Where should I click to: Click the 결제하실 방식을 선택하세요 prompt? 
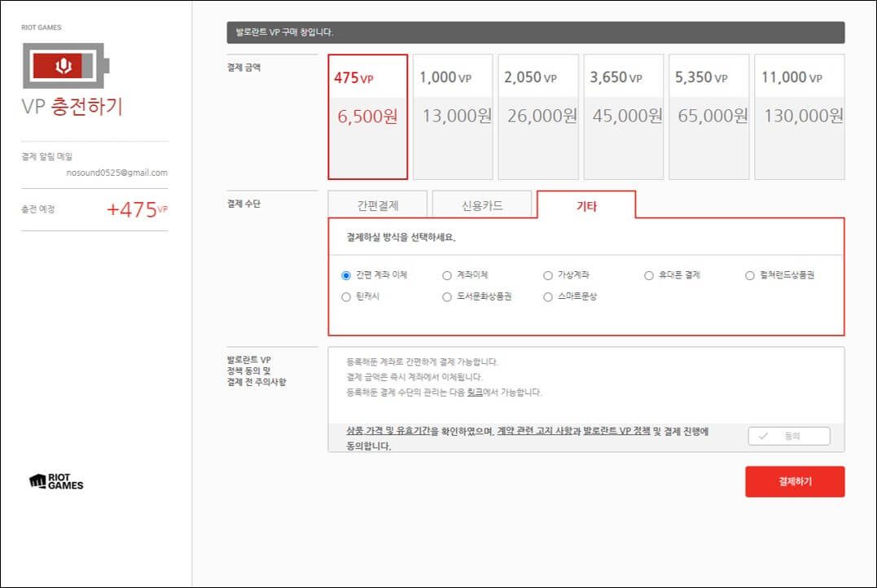401,237
